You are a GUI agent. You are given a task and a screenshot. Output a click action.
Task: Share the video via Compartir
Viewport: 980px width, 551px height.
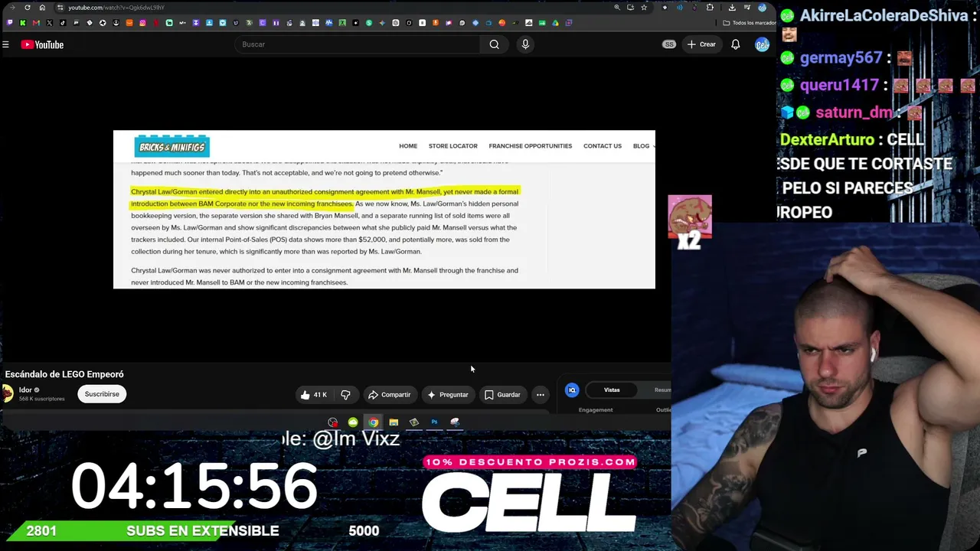click(390, 395)
